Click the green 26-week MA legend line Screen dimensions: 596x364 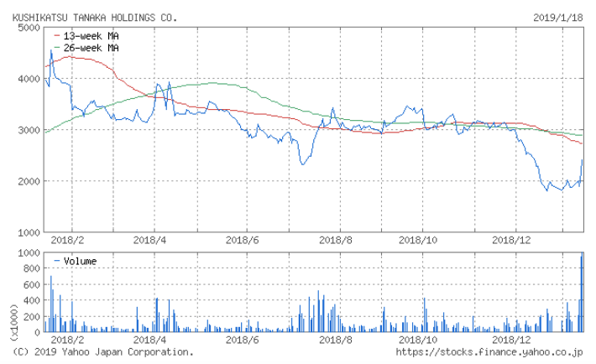tap(55, 48)
